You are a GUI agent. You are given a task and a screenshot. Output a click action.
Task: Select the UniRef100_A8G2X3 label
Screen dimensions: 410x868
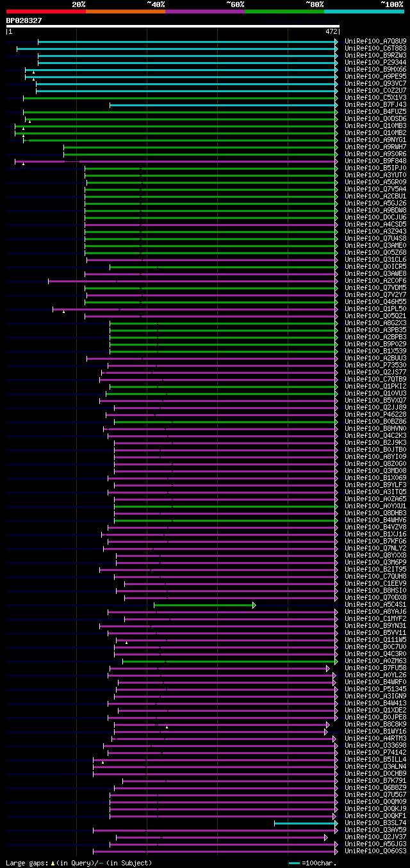pyautogui.click(x=375, y=323)
